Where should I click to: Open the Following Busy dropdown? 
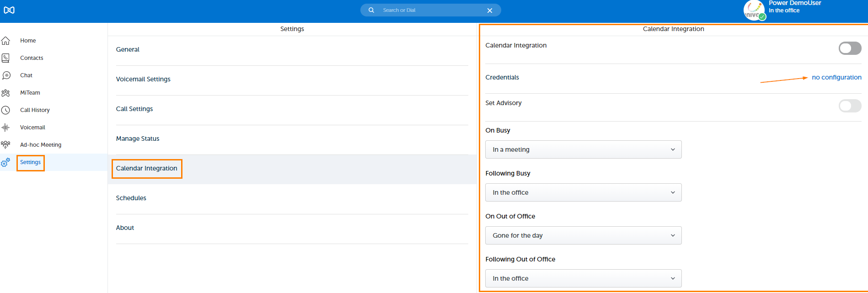pos(583,192)
